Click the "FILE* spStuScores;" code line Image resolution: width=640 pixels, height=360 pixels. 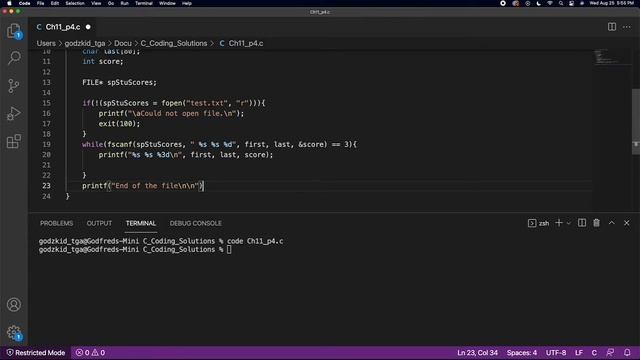pyautogui.click(x=119, y=82)
